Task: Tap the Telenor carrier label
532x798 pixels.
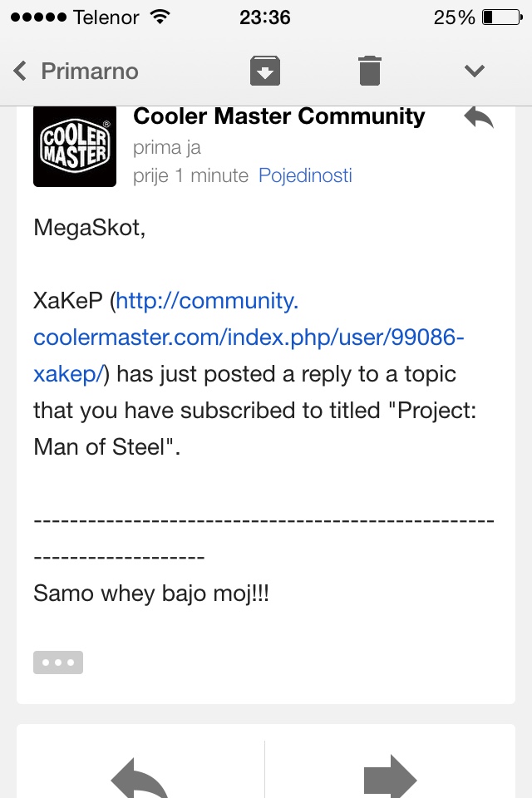Action: (106, 17)
